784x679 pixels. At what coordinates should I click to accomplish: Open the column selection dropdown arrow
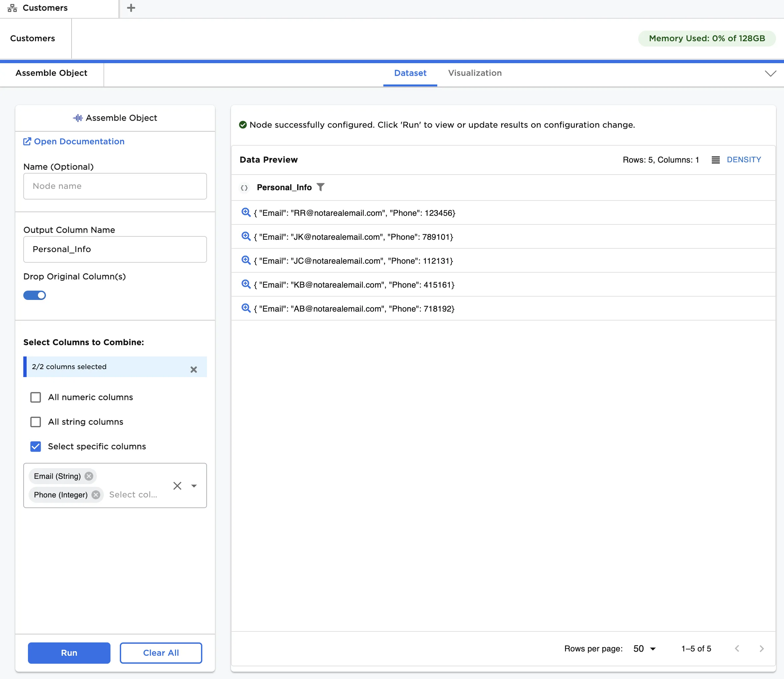(194, 485)
